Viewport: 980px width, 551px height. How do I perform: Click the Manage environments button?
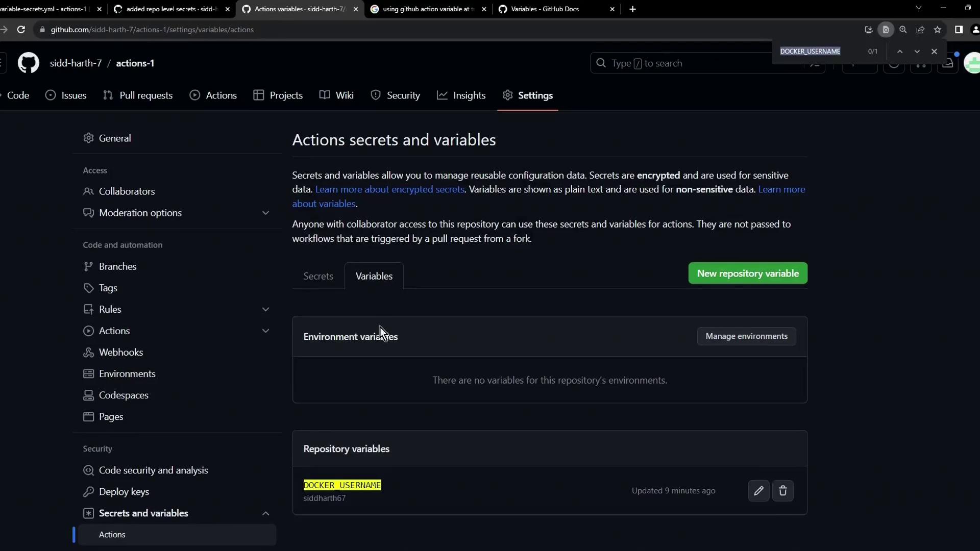(746, 336)
